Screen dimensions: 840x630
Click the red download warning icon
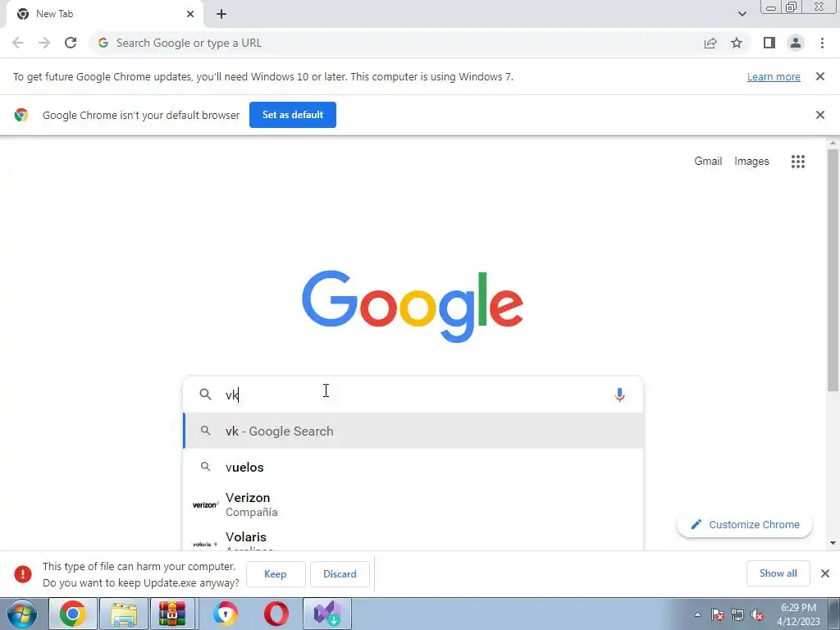point(23,573)
